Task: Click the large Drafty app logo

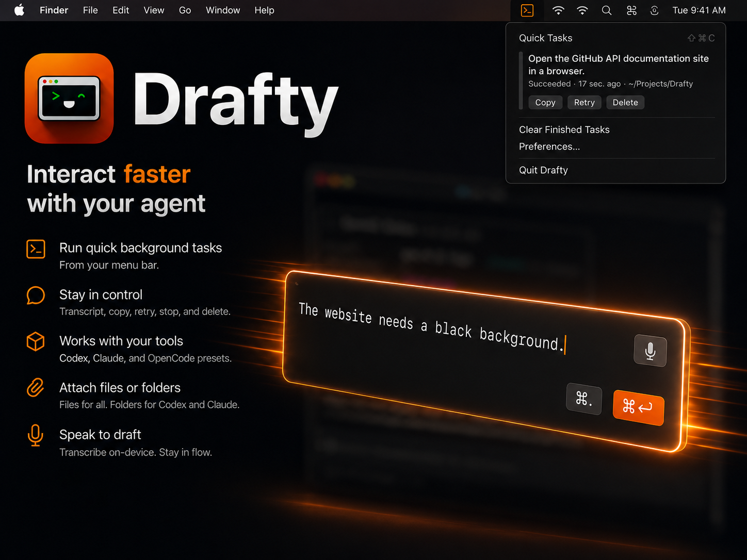Action: coord(69,98)
